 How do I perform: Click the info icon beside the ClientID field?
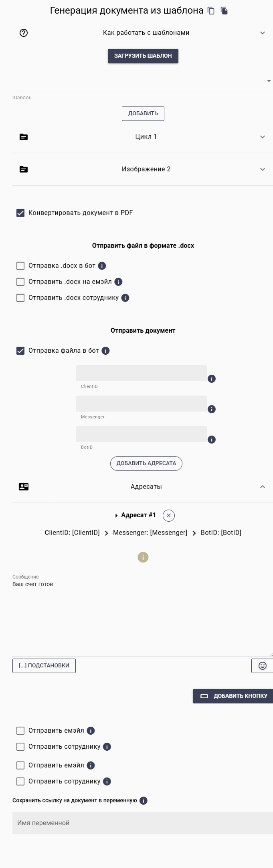tap(211, 379)
